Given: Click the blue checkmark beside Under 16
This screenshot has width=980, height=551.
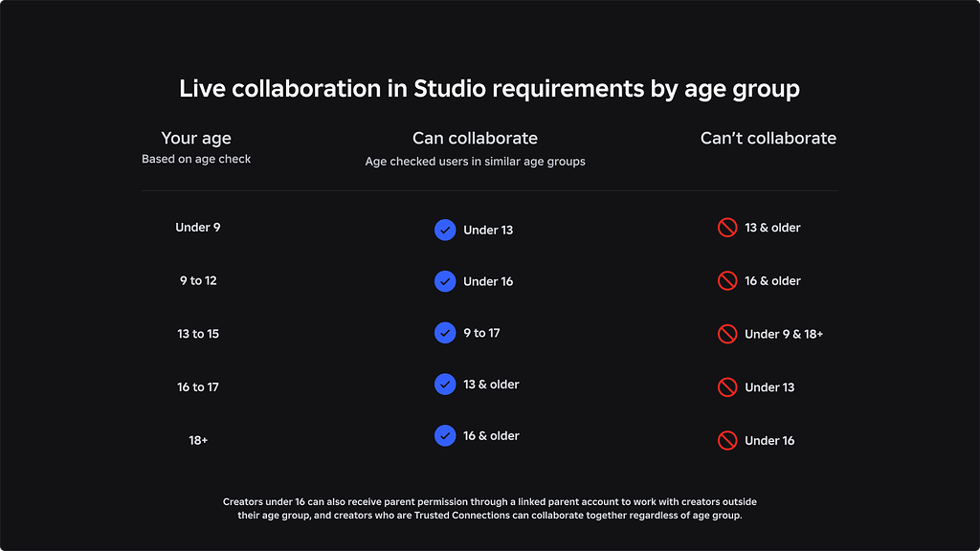Looking at the screenshot, I should click(445, 281).
